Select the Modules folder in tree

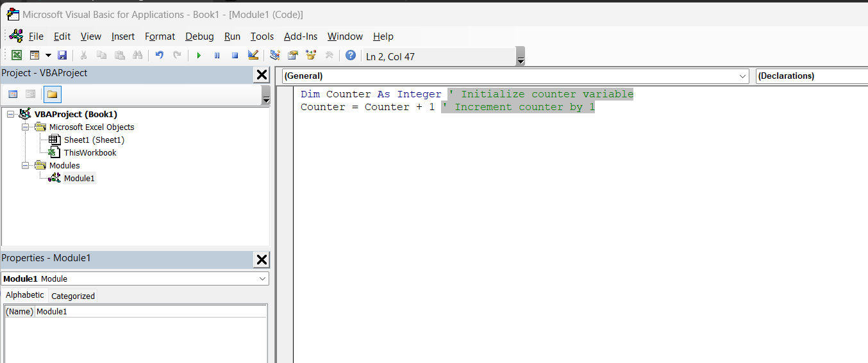click(x=64, y=165)
